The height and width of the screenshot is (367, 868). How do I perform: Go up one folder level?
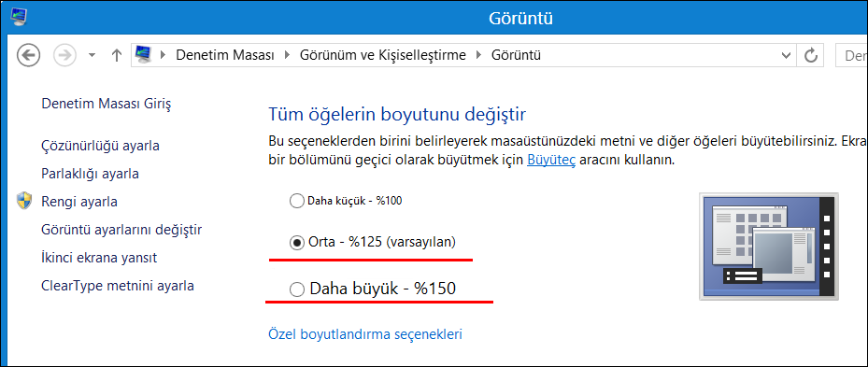(x=116, y=55)
